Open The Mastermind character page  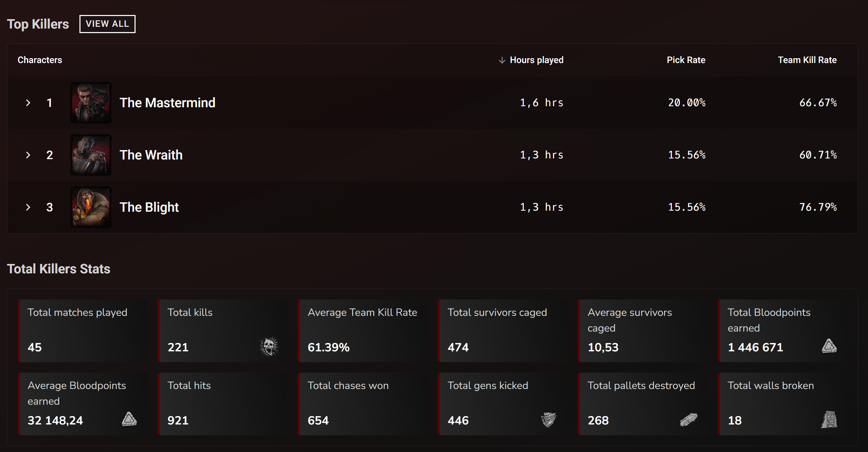pyautogui.click(x=168, y=102)
